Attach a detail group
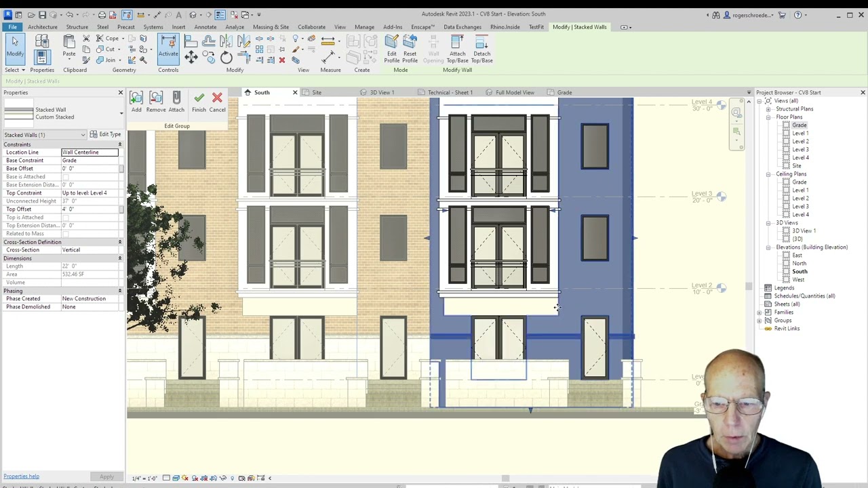868x488 pixels. pyautogui.click(x=176, y=102)
